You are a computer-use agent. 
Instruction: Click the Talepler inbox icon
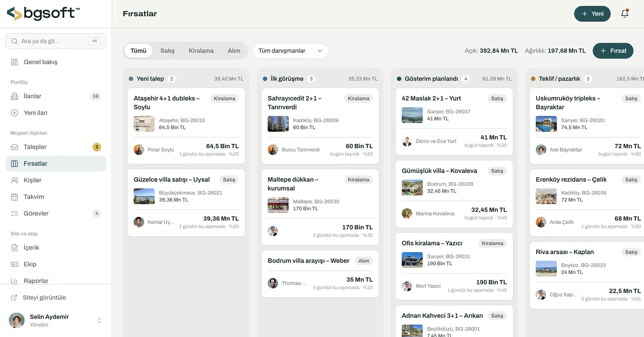pyautogui.click(x=14, y=147)
